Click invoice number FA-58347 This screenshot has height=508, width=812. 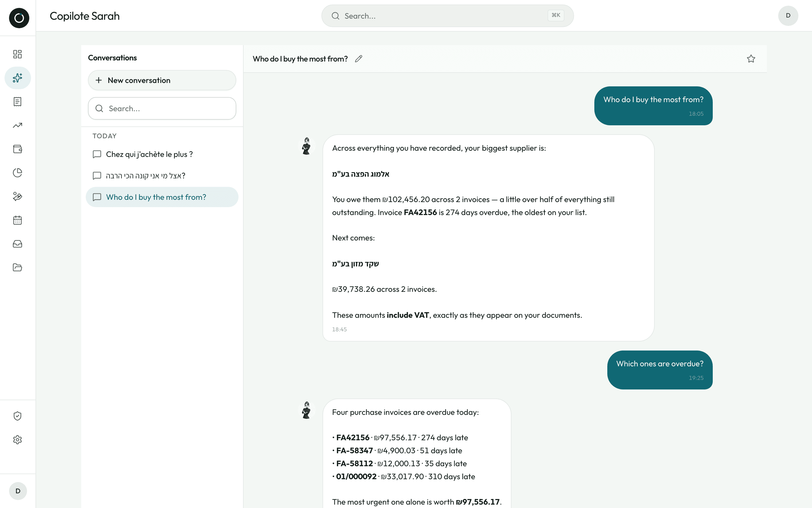[354, 450]
